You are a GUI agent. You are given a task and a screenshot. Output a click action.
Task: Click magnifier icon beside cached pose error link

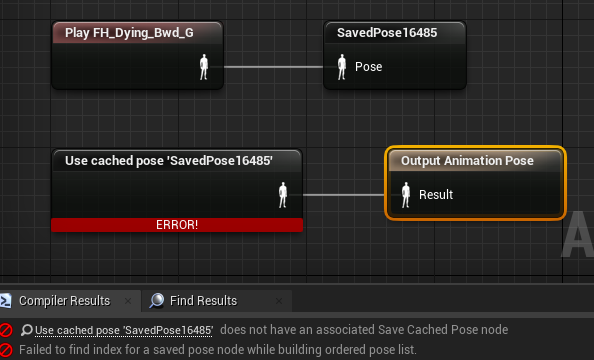pyautogui.click(x=26, y=330)
